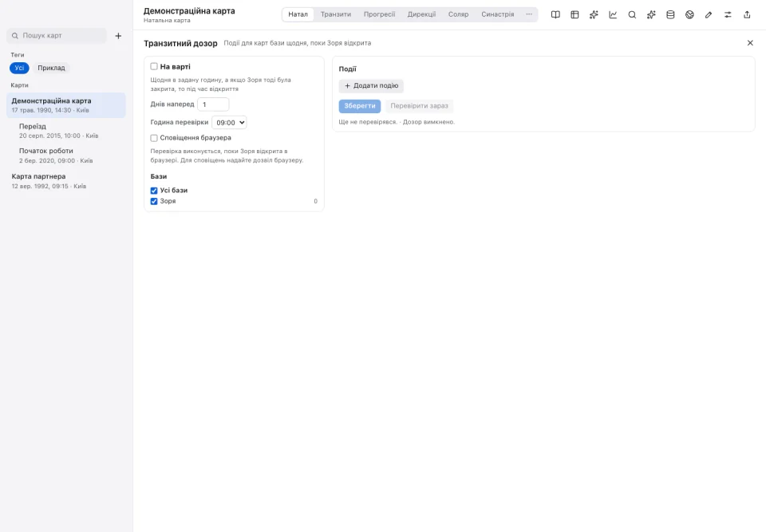Switch to the Транзити tab
766x532 pixels.
click(x=336, y=14)
